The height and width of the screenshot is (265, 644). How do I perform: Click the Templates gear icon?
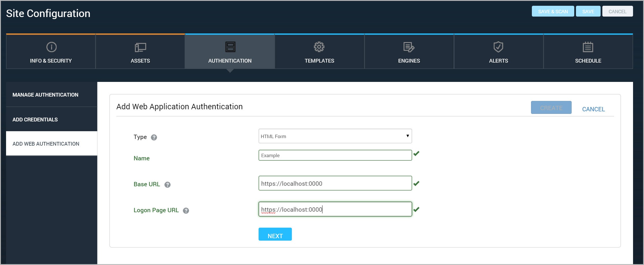click(x=319, y=47)
